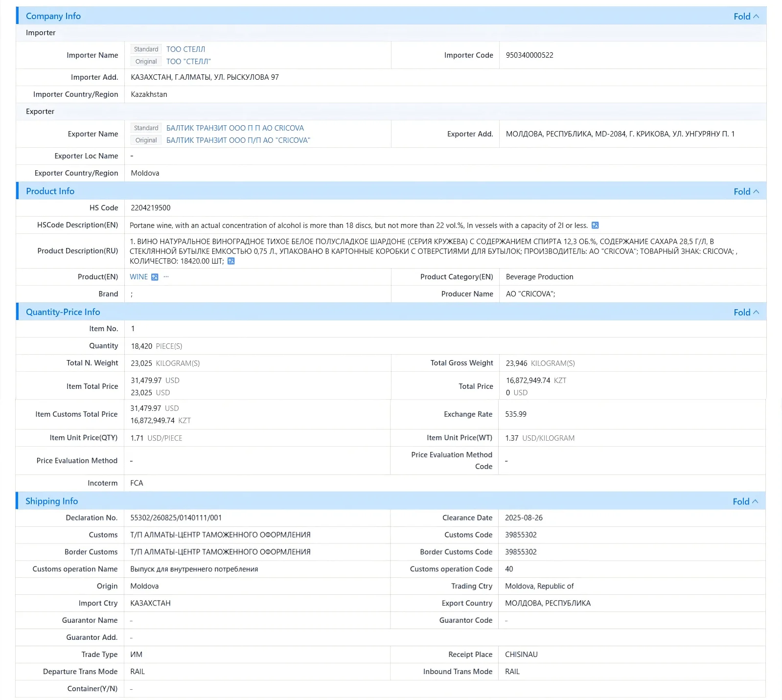782x700 pixels.
Task: Fold the Quantity-Price Info section
Action: click(x=746, y=312)
